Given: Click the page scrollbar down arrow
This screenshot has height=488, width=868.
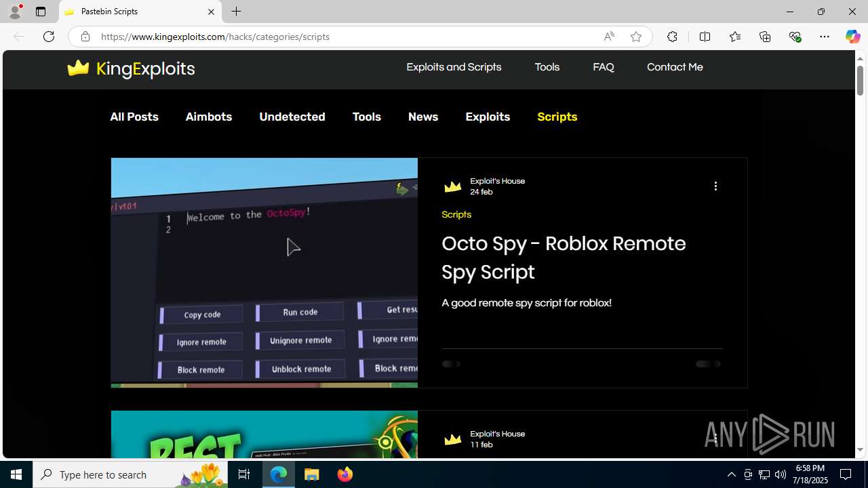Looking at the screenshot, I should 860,450.
